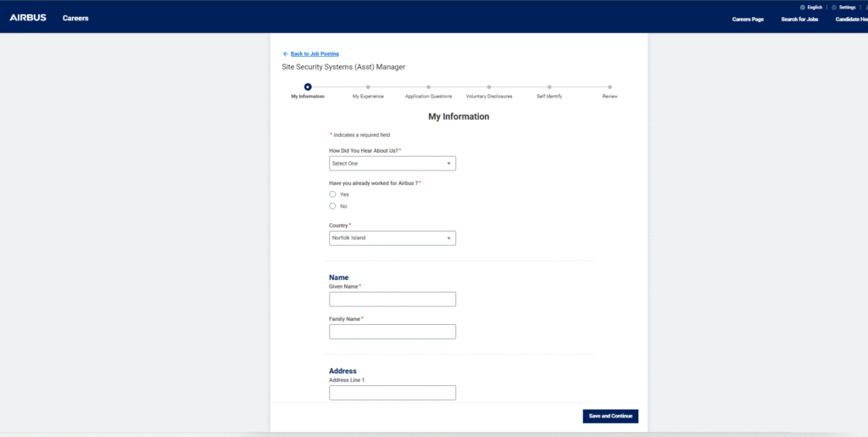Click the My Information page heading
The image size is (868, 437).
coord(459,117)
